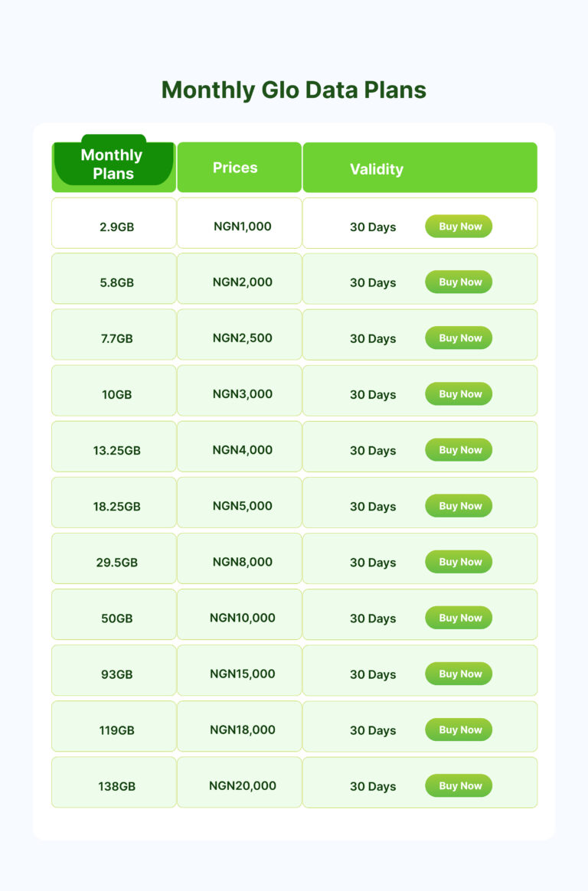The width and height of the screenshot is (588, 891).
Task: Click Buy Now for the 18.25GB plan
Action: pos(459,505)
